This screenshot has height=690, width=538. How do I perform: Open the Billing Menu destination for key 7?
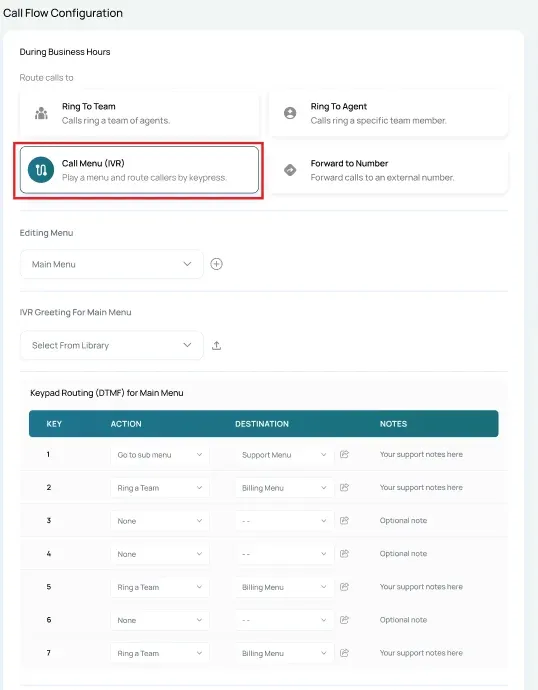click(284, 653)
